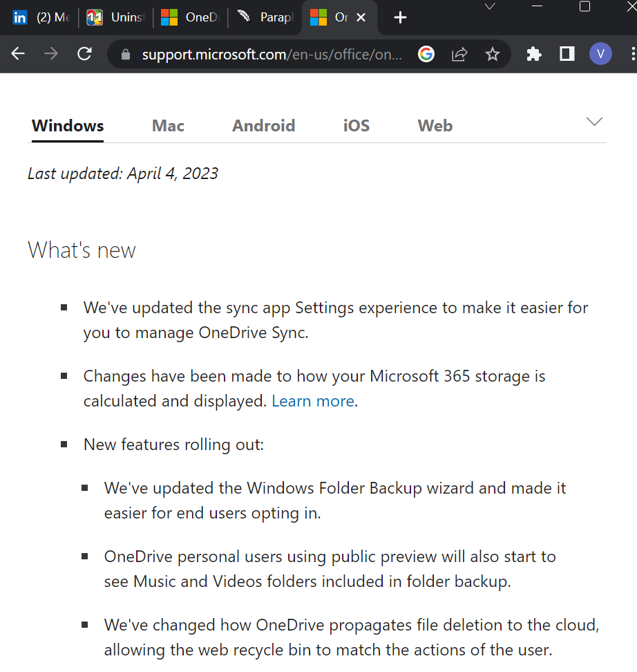Reload the current page

click(84, 54)
